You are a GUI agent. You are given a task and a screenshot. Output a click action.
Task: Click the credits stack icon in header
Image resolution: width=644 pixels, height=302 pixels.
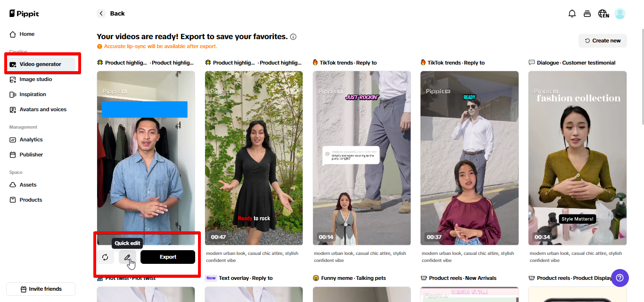pyautogui.click(x=587, y=14)
